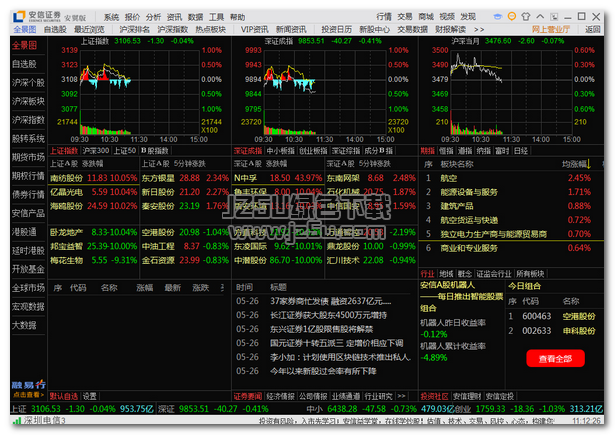Open news '今年以来新股过会率有所下降'
Image resolution: width=615 pixels, height=435 pixels.
pos(323,371)
